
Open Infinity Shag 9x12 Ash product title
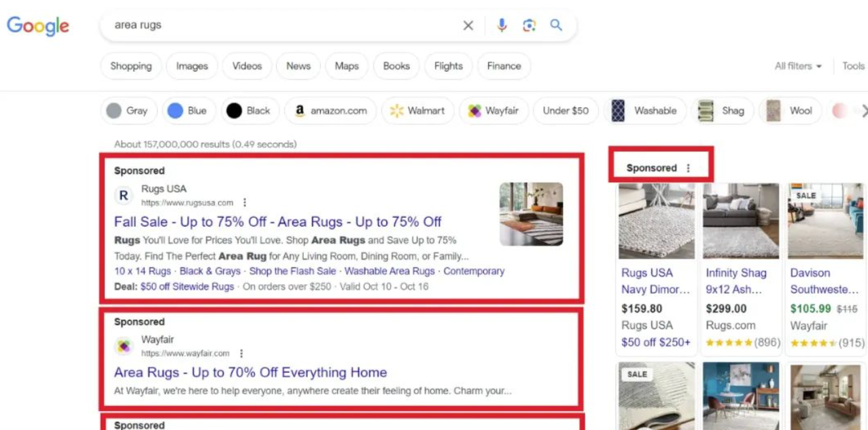point(736,281)
